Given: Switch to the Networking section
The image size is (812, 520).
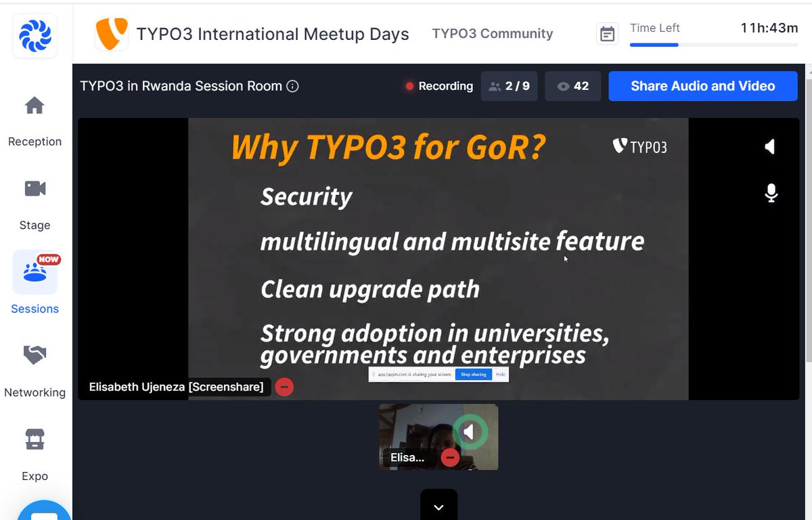Looking at the screenshot, I should 35,371.
